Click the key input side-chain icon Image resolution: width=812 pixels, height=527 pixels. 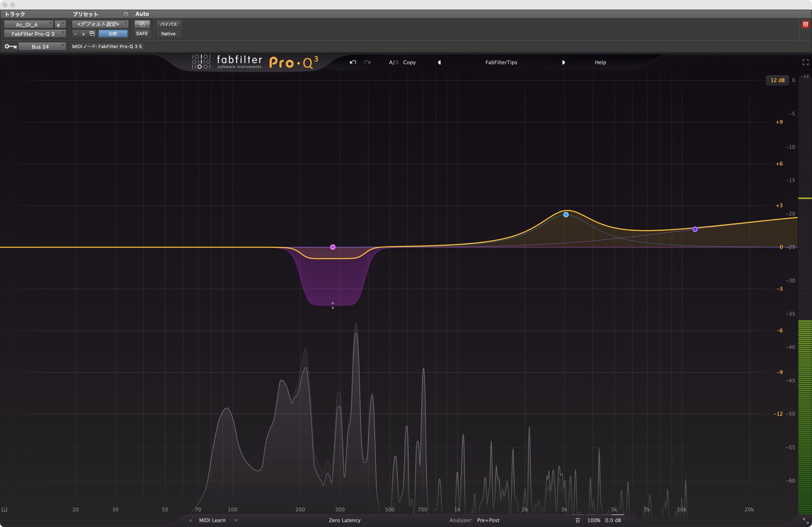(10, 46)
